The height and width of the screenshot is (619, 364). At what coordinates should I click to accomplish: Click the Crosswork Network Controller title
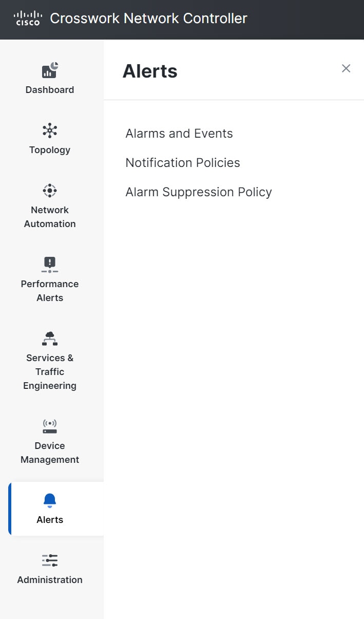coord(148,18)
